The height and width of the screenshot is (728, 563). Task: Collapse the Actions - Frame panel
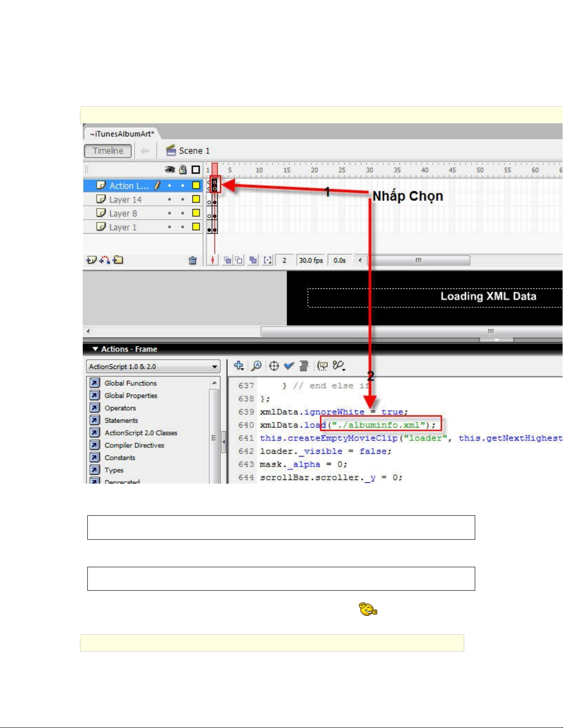[96, 349]
